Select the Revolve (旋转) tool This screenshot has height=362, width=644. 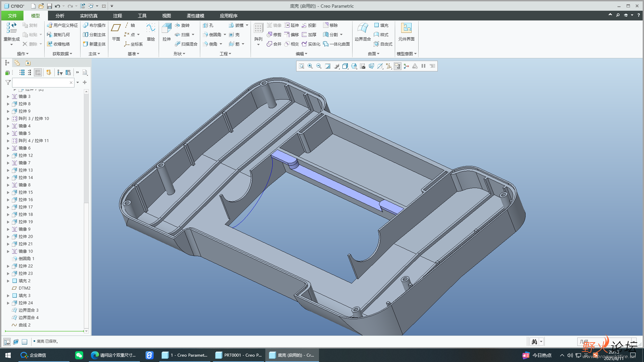[x=182, y=25]
